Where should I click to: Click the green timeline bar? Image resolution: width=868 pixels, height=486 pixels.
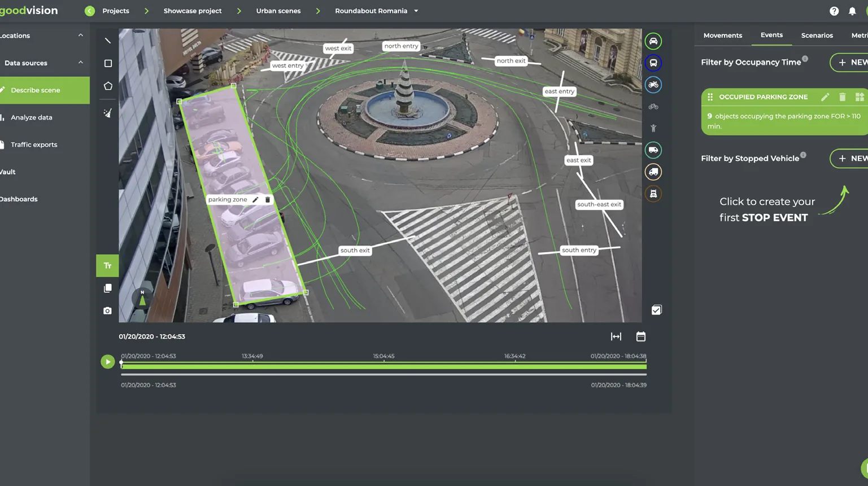click(384, 366)
